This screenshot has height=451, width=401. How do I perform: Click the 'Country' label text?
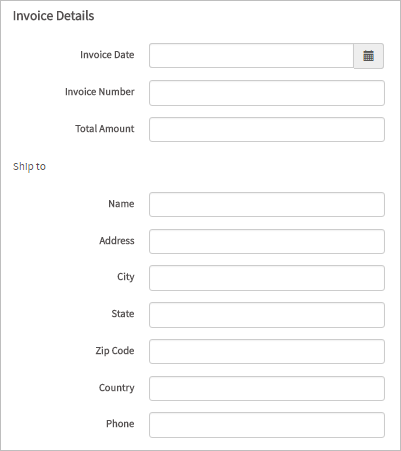coord(117,388)
